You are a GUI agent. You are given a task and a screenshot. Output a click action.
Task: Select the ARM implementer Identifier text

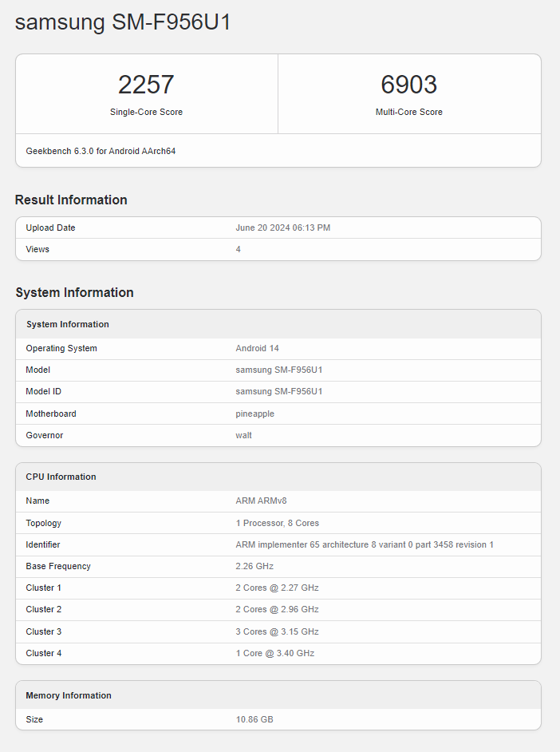click(x=364, y=544)
